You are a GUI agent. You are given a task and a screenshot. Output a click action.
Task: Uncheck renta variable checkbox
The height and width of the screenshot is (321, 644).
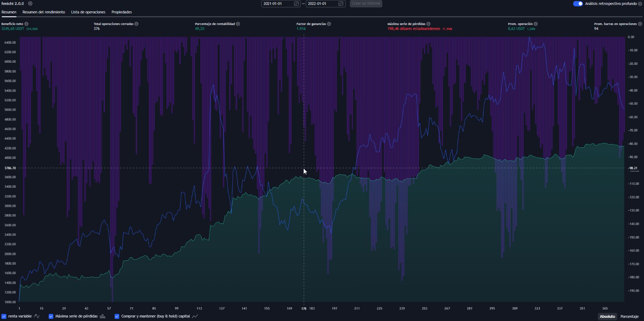tap(4, 316)
